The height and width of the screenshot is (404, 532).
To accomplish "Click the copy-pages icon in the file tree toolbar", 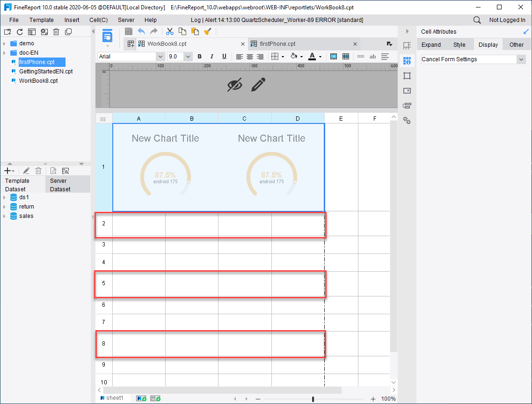I will [x=68, y=32].
